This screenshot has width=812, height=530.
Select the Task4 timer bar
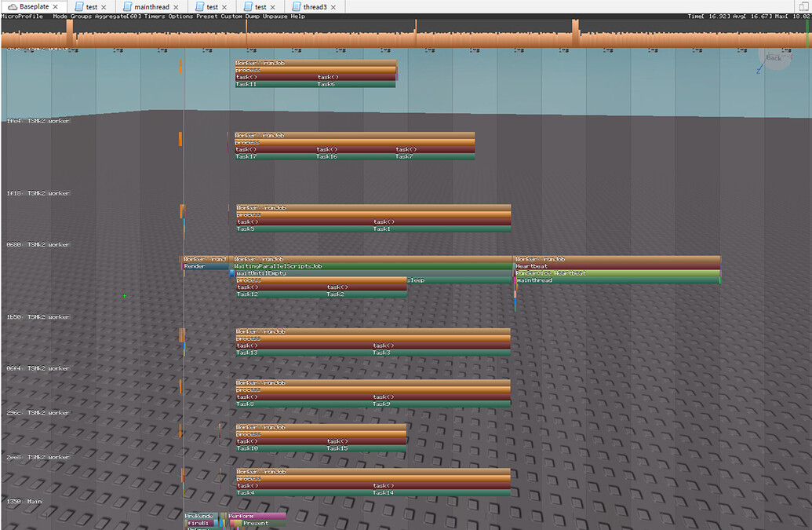click(x=304, y=492)
